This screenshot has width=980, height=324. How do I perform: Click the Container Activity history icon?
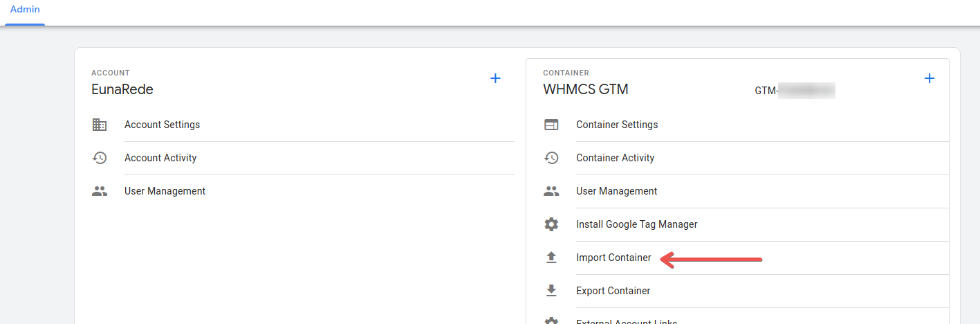pyautogui.click(x=551, y=158)
